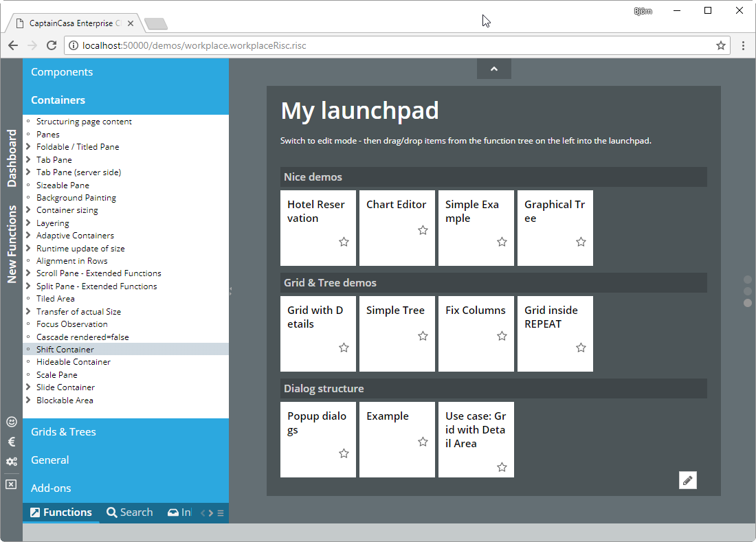Image resolution: width=756 pixels, height=542 pixels.
Task: Expand the Foldable / Titled Pane tree node
Action: click(28, 147)
